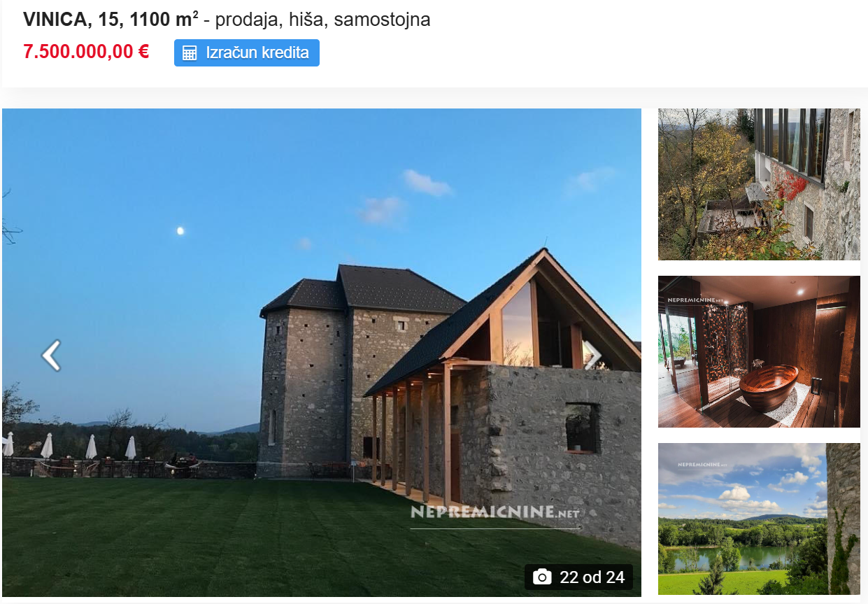Click the calculator icon beside Izračun kredita
Image resolution: width=868 pixels, height=604 pixels.
190,53
